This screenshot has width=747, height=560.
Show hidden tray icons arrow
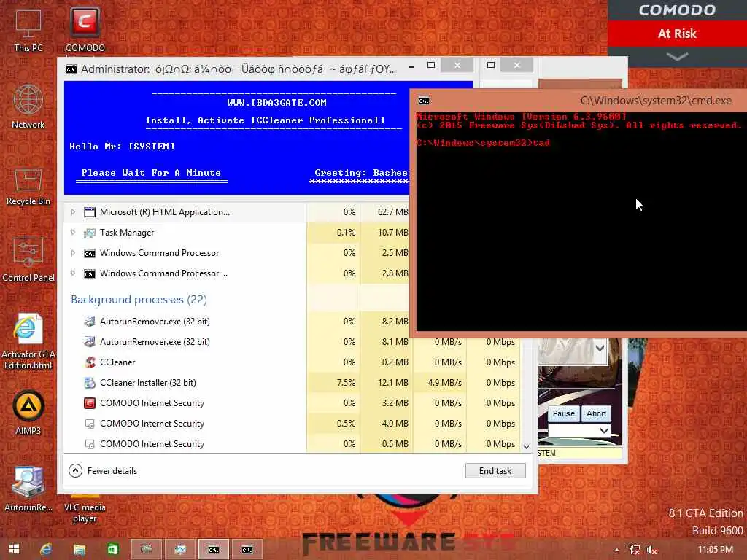(616, 550)
